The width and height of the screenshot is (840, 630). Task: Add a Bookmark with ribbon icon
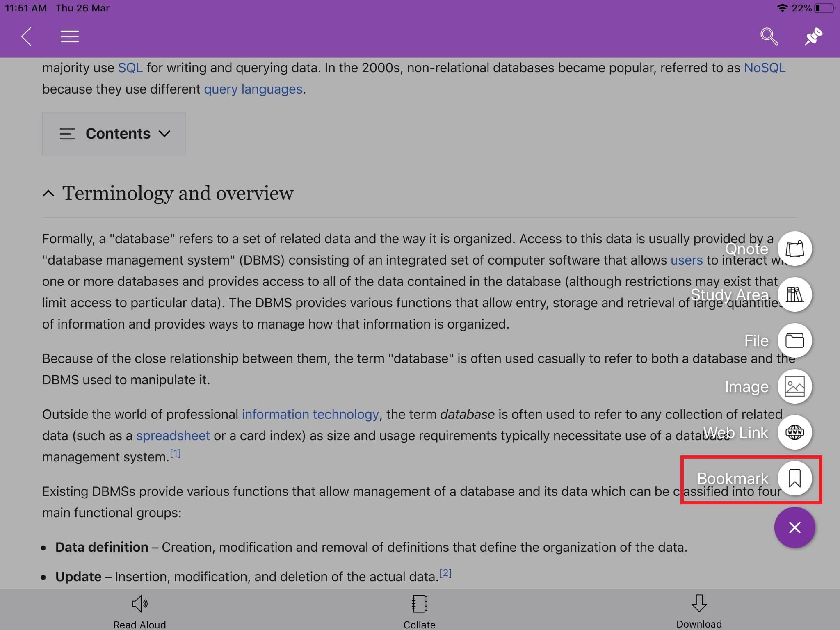[x=794, y=478]
